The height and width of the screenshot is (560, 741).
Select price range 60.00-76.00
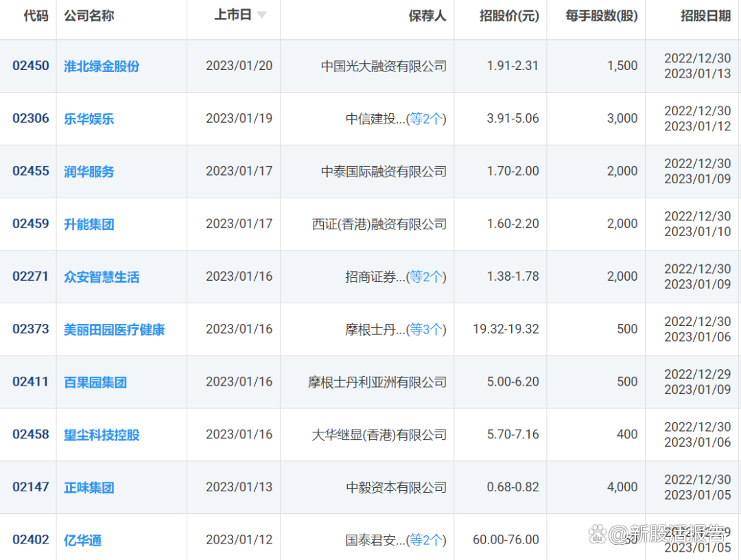[506, 539]
